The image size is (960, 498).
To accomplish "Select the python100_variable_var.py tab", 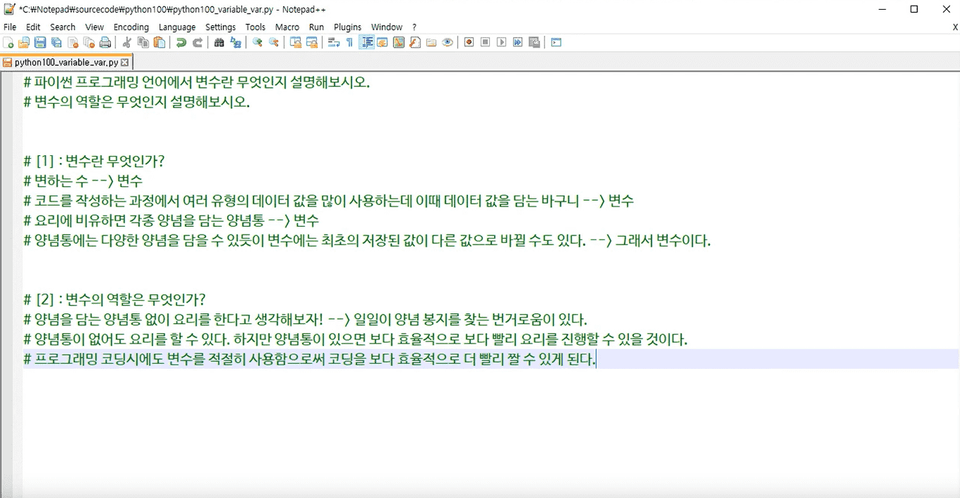I will click(66, 62).
